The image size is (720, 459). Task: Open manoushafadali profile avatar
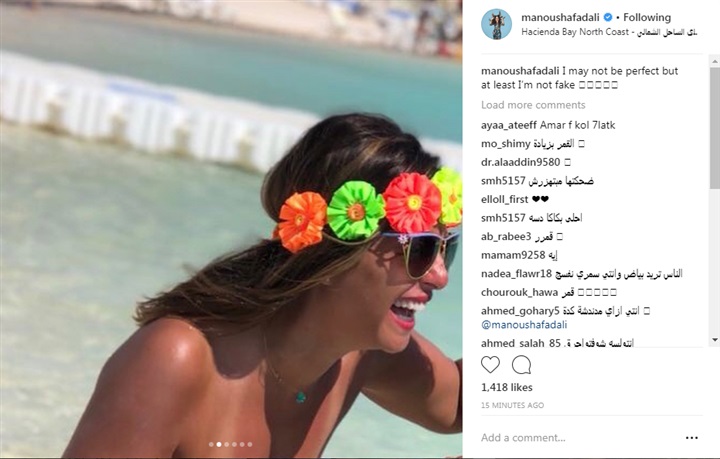point(496,24)
